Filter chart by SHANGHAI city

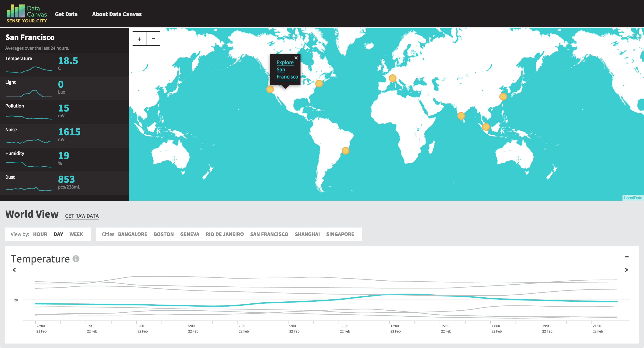307,234
